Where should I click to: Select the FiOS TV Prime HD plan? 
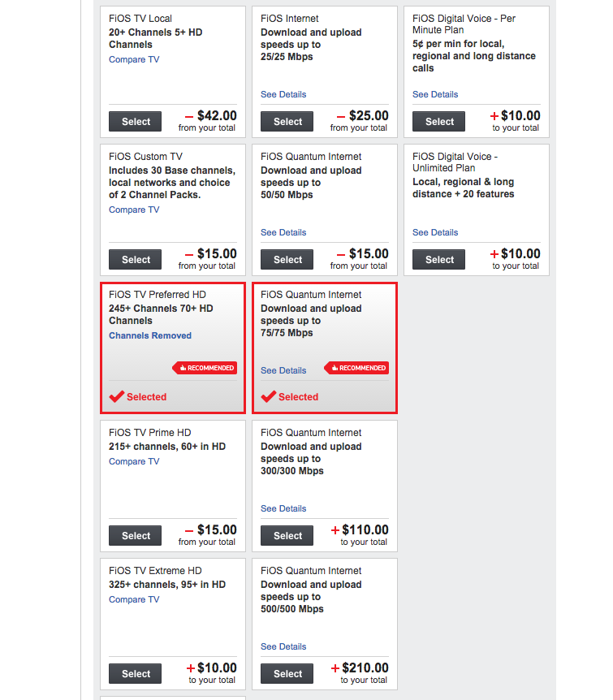[136, 536]
